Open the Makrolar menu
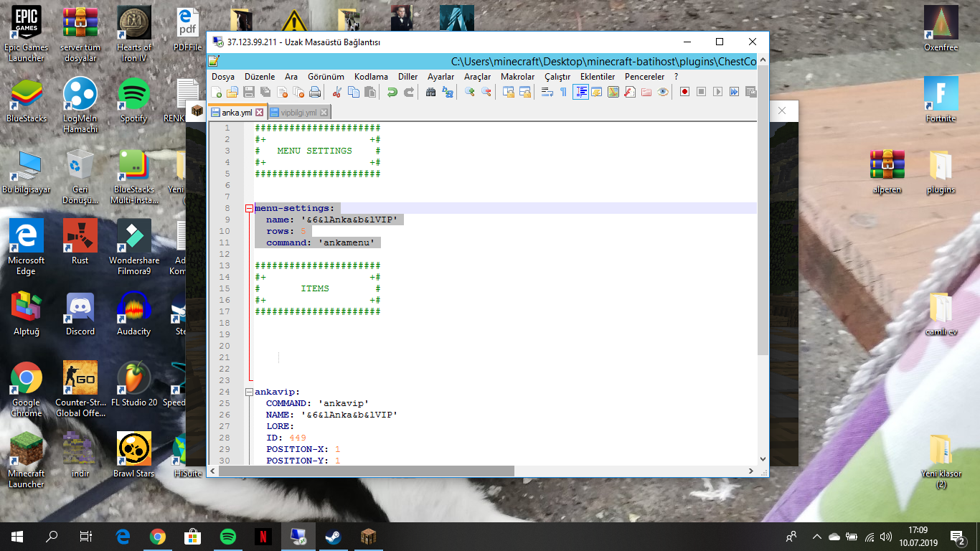Viewport: 980px width, 551px height. pos(517,77)
